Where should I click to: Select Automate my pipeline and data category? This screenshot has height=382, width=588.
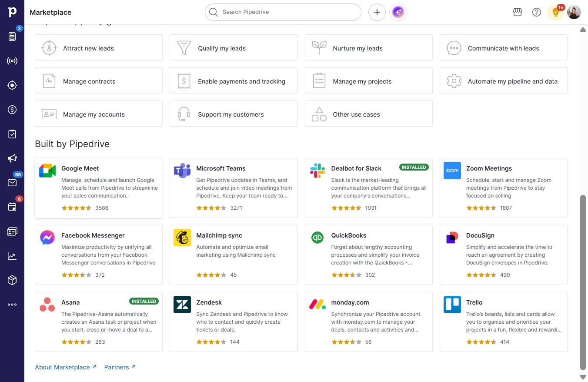pos(504,80)
